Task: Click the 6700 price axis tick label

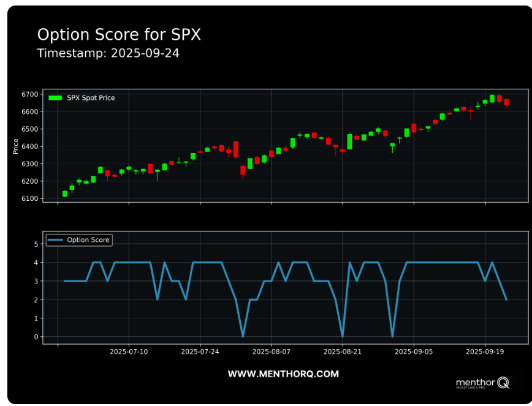Action: point(30,94)
